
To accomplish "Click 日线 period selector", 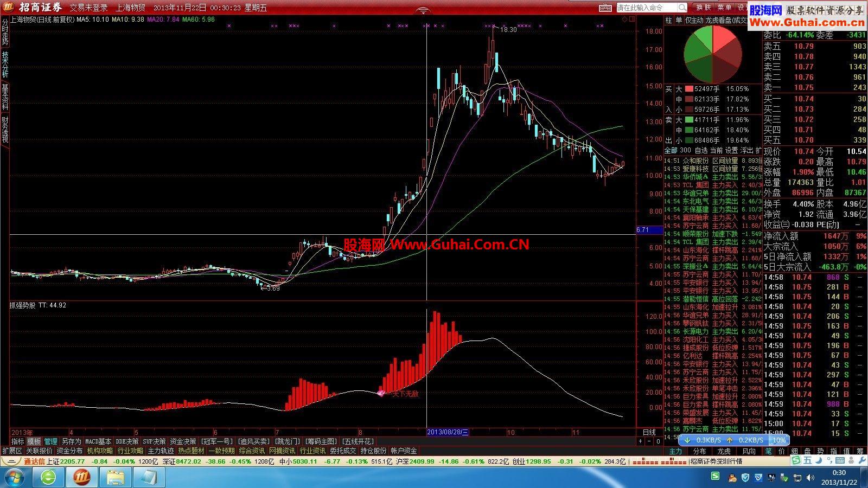I will [649, 432].
